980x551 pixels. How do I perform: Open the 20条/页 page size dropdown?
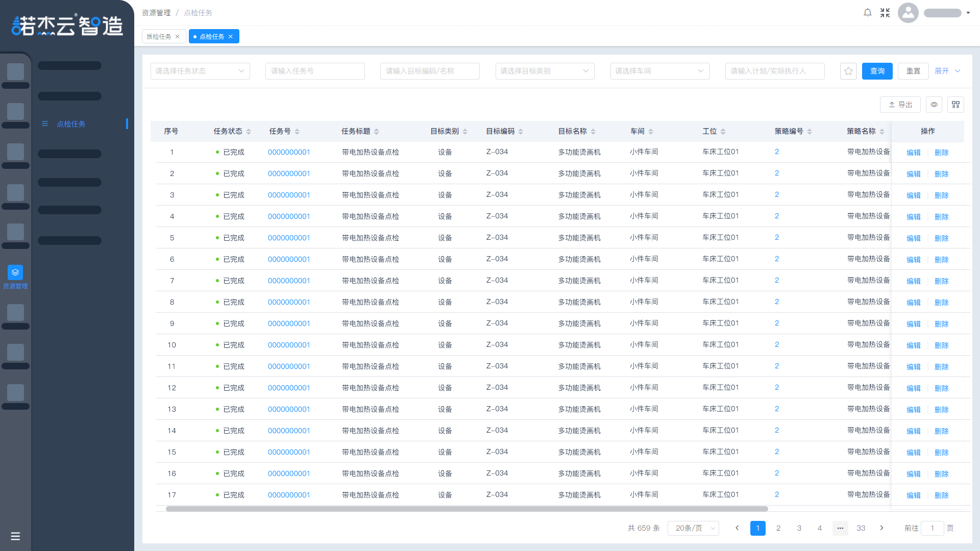693,528
